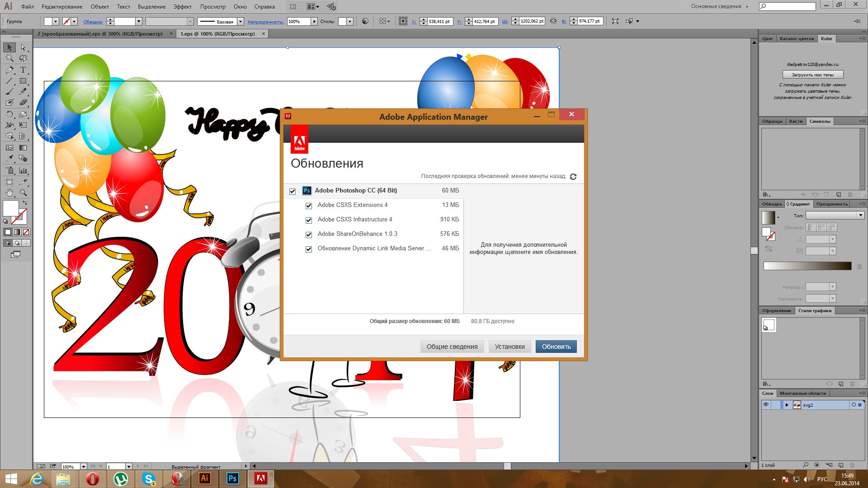Select the Zoom tool
Viewport: 868px width, 488px height.
tap(23, 193)
